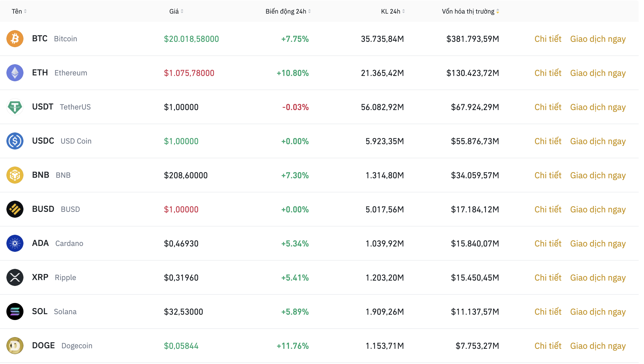Click Giao dịch ngay for SOL

[598, 312]
